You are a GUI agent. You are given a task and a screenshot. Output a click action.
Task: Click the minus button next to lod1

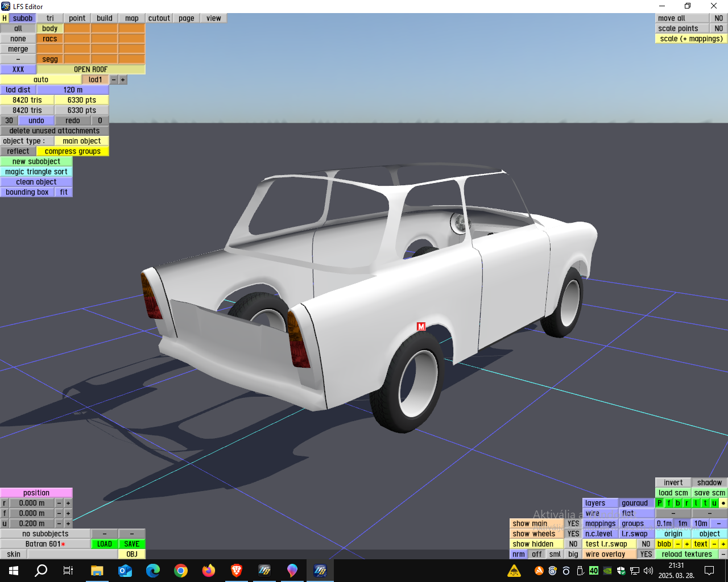point(114,80)
